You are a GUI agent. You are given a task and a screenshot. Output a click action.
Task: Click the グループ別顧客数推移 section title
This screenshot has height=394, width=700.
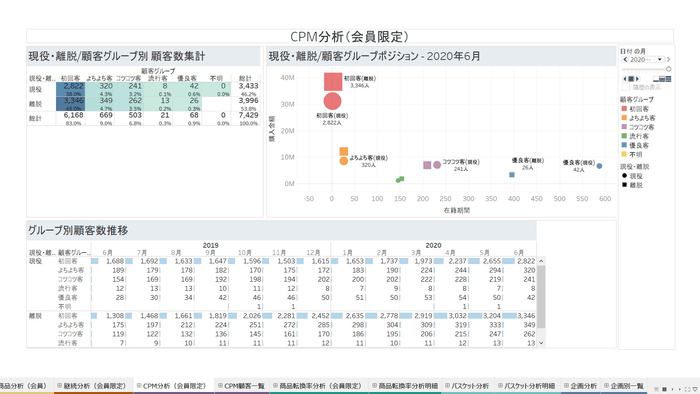pos(78,230)
